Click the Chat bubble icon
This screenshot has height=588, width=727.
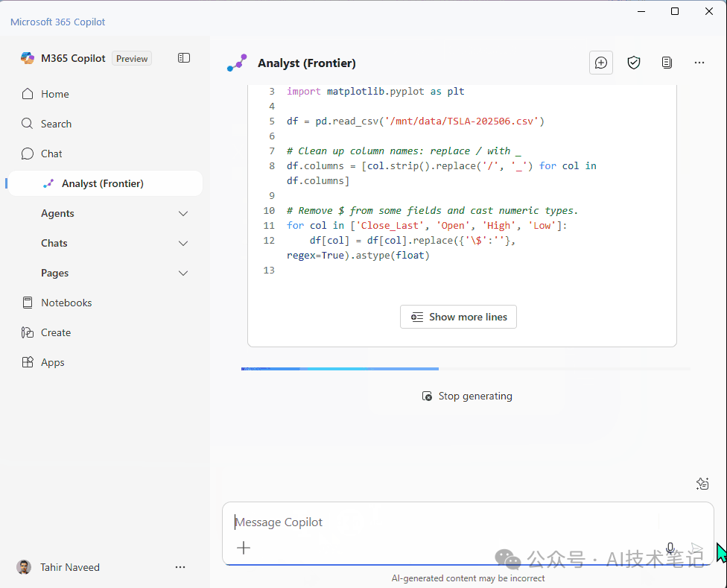point(28,154)
